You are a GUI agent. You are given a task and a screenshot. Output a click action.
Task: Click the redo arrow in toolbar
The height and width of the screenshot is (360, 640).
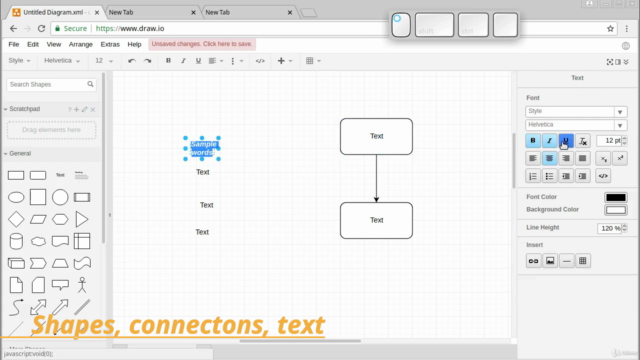tap(147, 61)
